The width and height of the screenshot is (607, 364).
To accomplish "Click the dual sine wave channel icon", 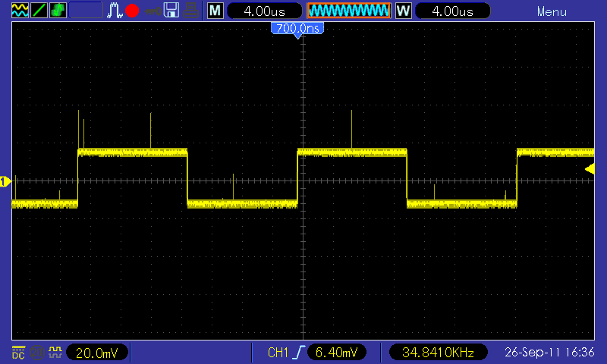I will pos(20,11).
